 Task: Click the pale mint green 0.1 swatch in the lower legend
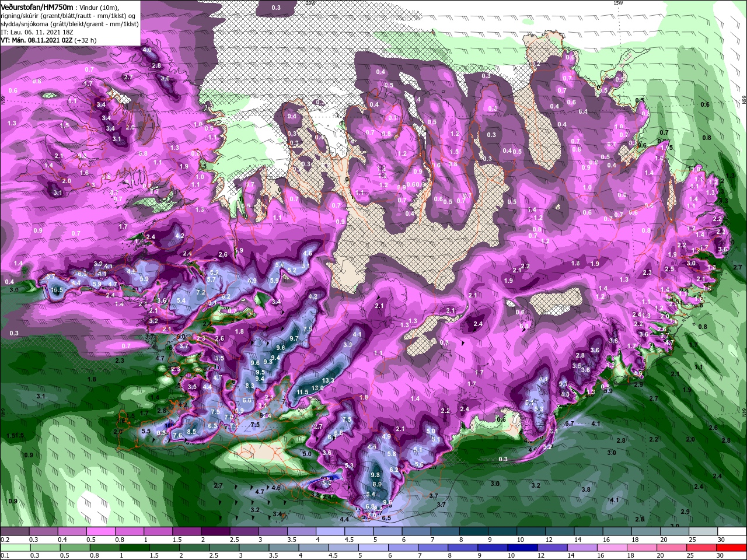coord(15,548)
